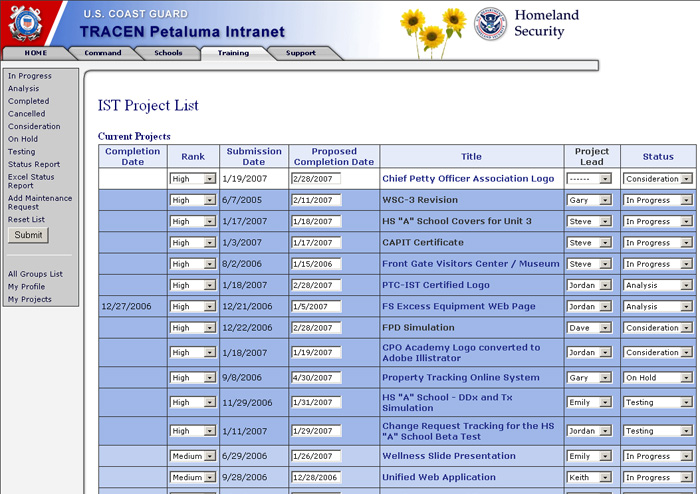Image resolution: width=700 pixels, height=494 pixels.
Task: Show Cancelled projects from sidebar
Action: coord(26,113)
